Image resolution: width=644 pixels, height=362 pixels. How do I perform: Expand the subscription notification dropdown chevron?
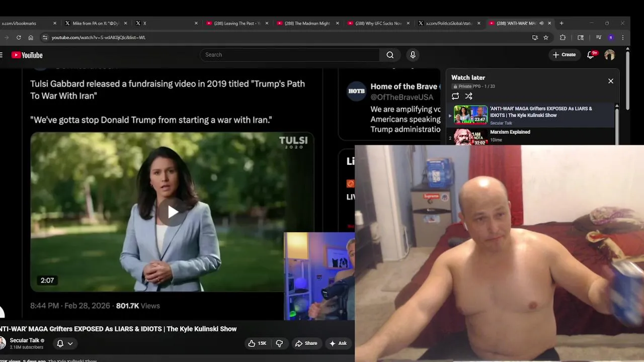click(x=70, y=343)
